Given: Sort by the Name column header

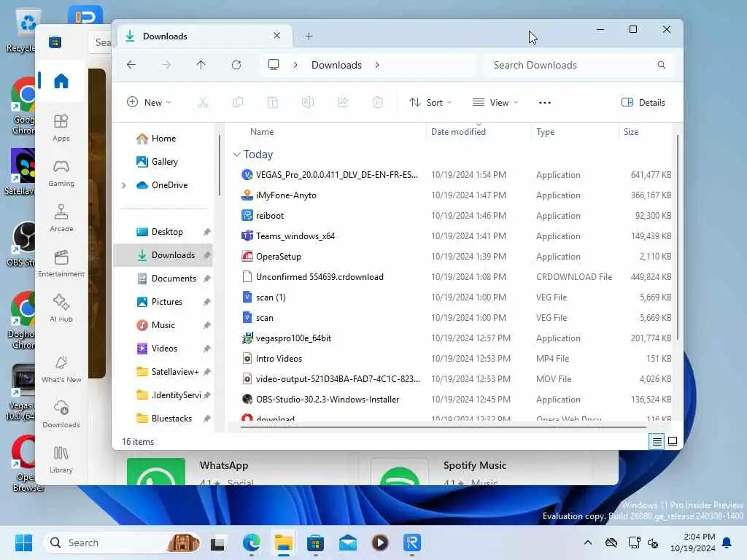Looking at the screenshot, I should click(262, 132).
